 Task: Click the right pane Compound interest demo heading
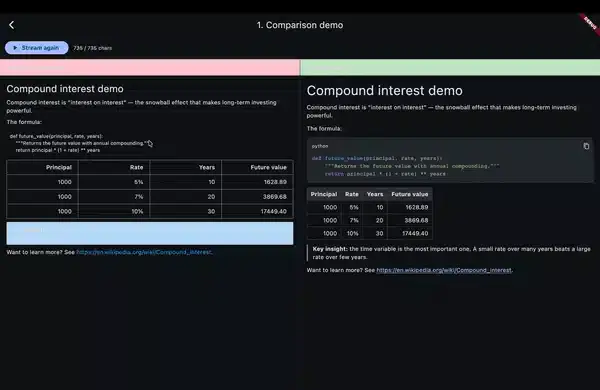click(385, 91)
